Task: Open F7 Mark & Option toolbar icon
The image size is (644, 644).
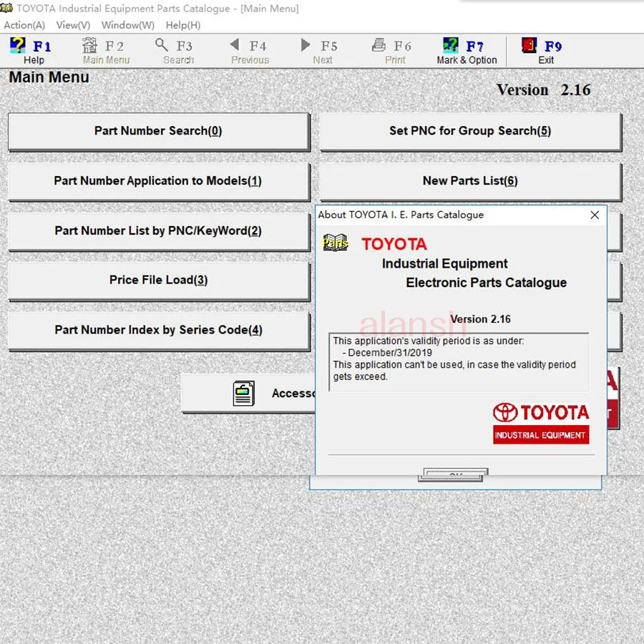Action: pos(451,45)
